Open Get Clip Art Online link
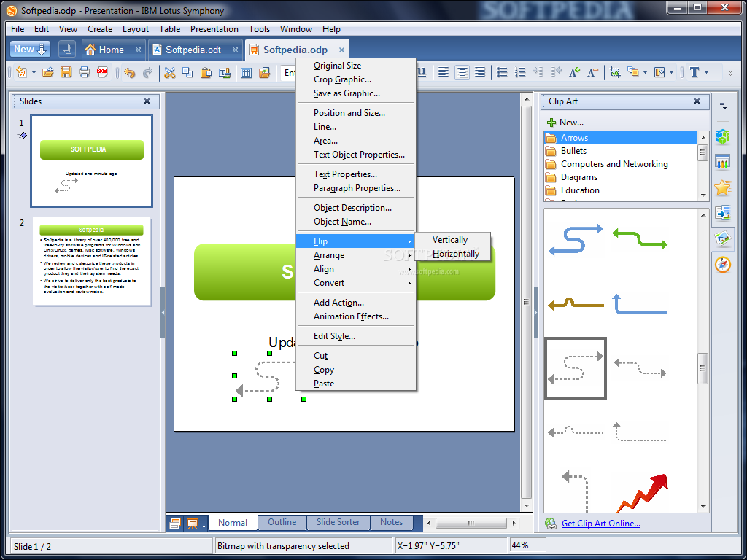Screen dimensions: 747x560 coord(601,524)
